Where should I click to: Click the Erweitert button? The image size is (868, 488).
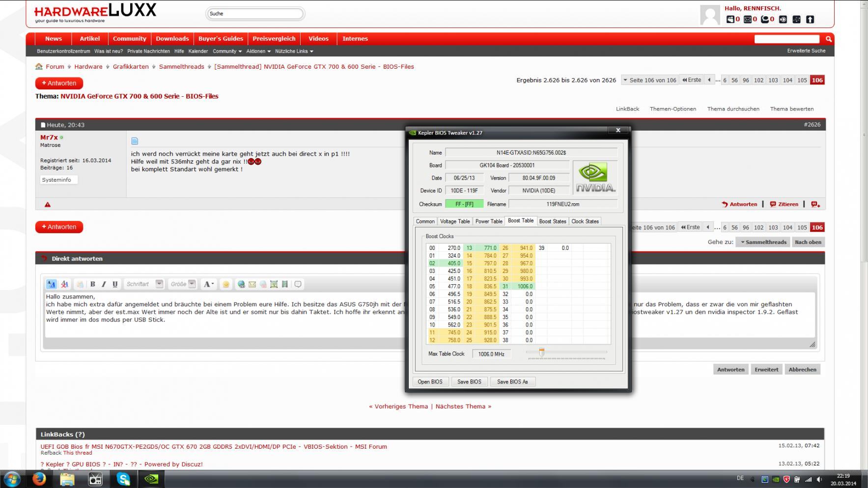[766, 370]
